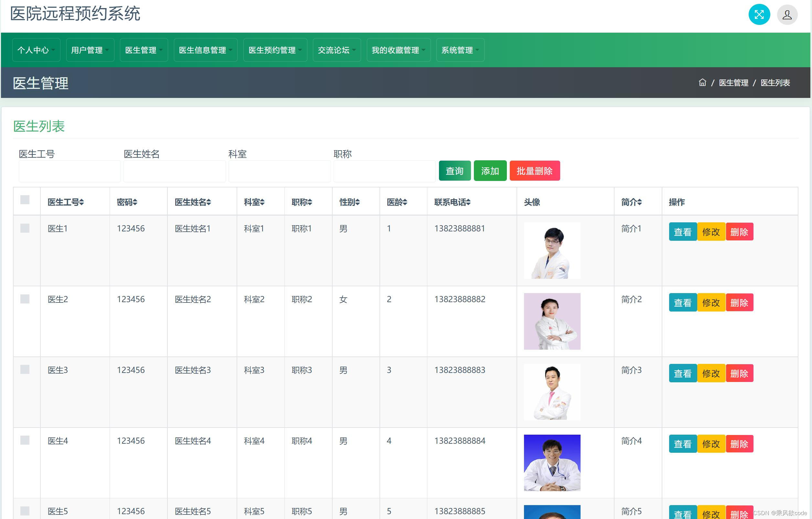This screenshot has height=519, width=812.
Task: Click the fullscreen toggle icon
Action: click(759, 15)
